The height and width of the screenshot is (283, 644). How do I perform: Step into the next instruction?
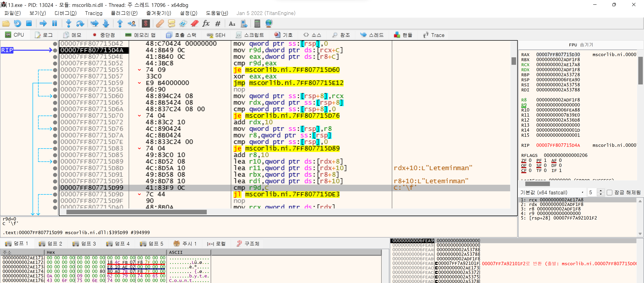[x=68, y=24]
